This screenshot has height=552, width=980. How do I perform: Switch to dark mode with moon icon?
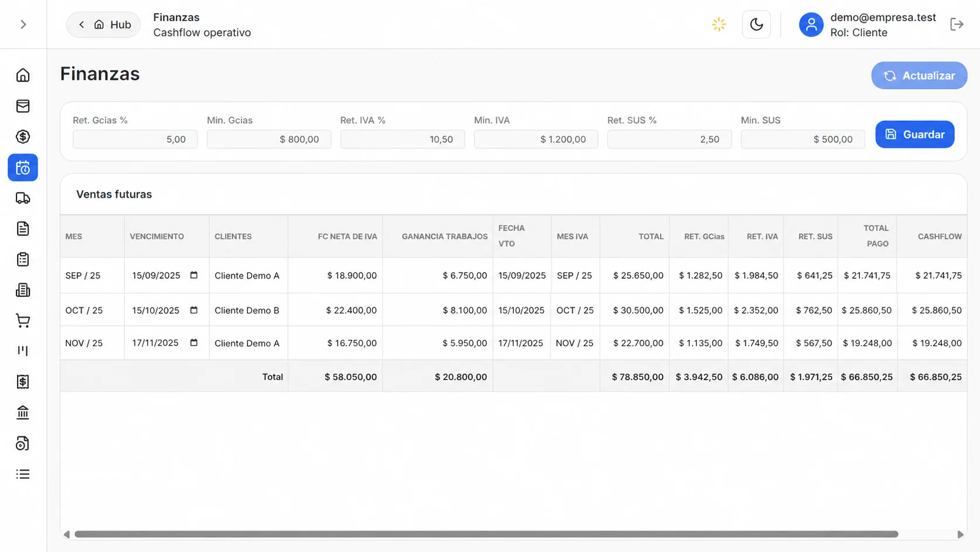pyautogui.click(x=756, y=24)
